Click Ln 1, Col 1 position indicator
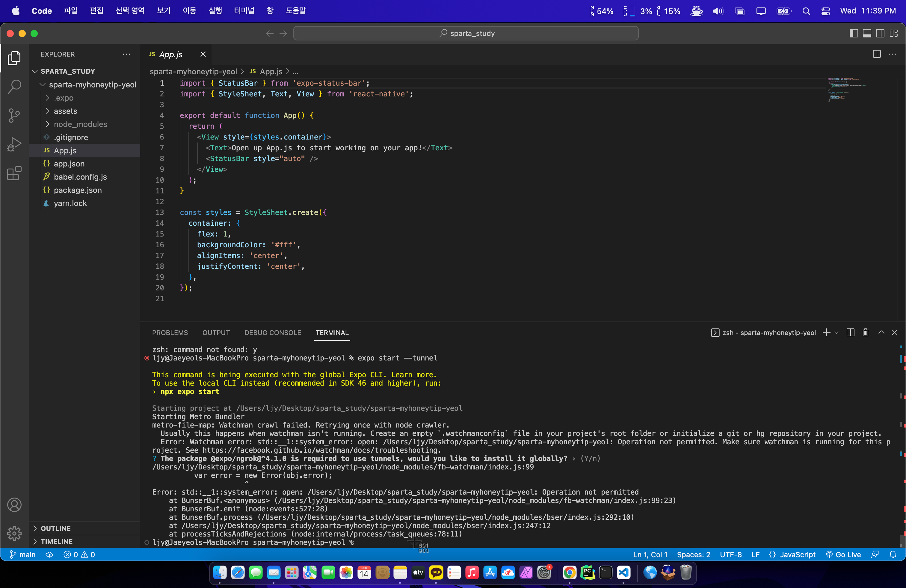The width and height of the screenshot is (906, 588). (x=650, y=554)
